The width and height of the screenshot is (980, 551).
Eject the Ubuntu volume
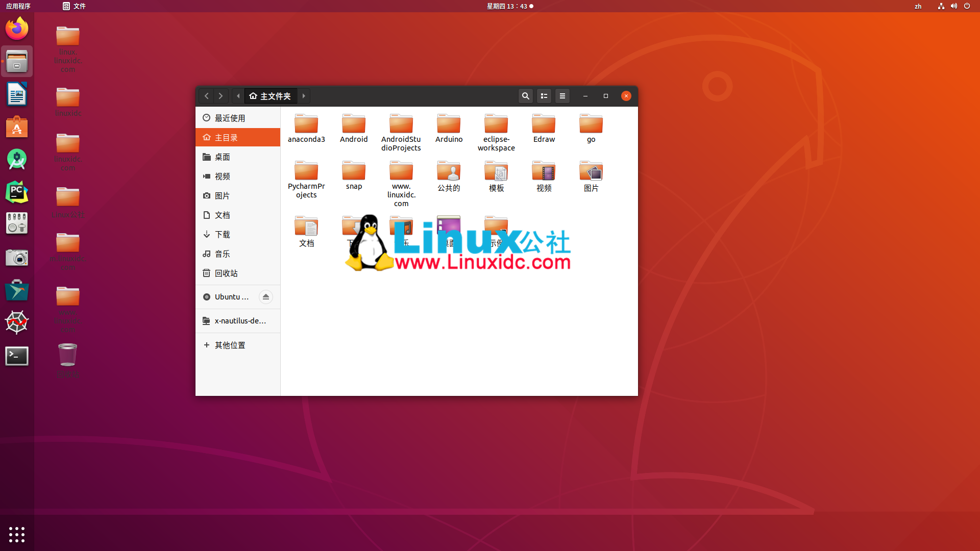tap(266, 296)
